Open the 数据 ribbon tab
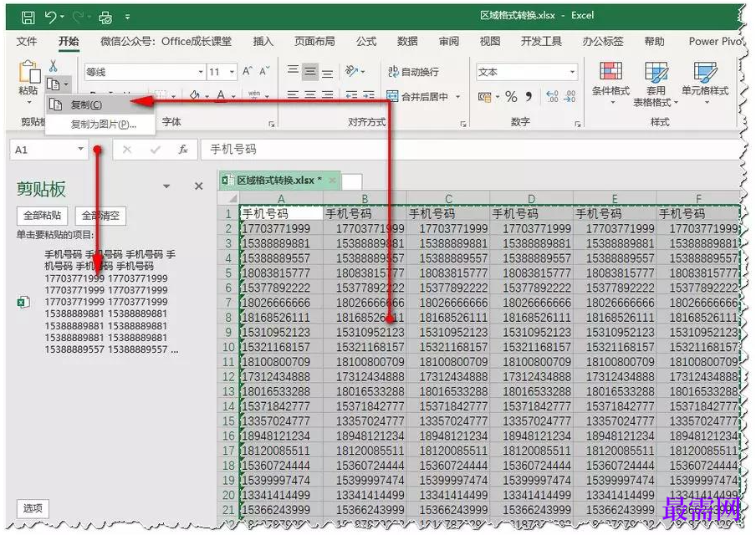Image resolution: width=756 pixels, height=535 pixels. pyautogui.click(x=407, y=42)
